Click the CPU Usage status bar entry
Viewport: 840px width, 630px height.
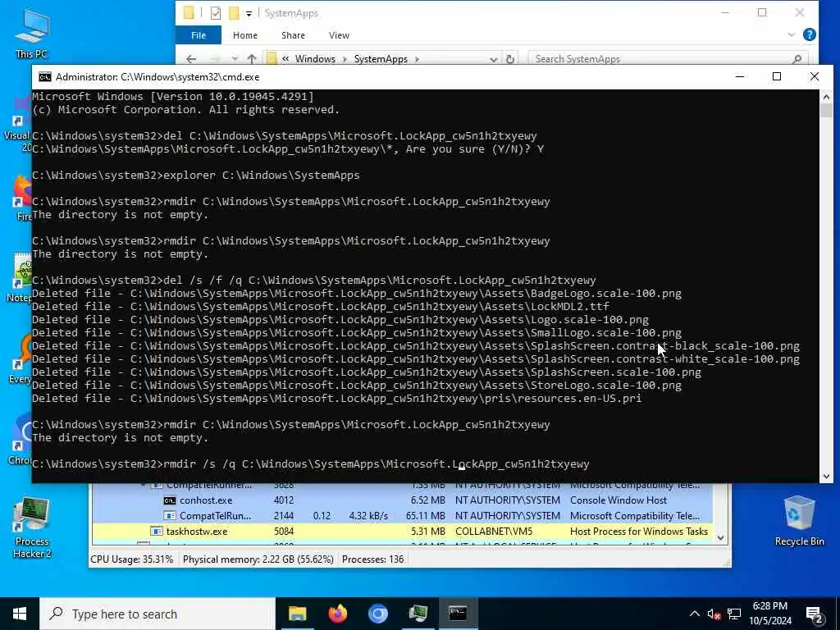[x=132, y=559]
